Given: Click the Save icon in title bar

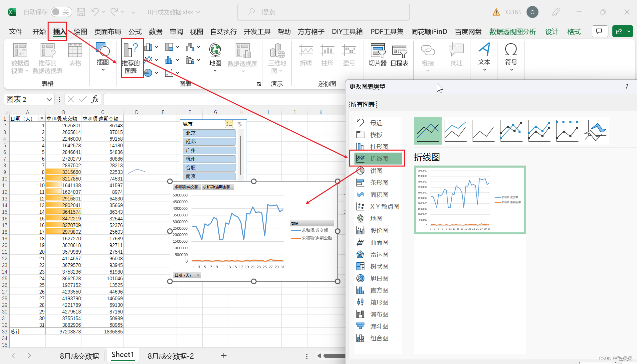Looking at the screenshot, I should click(x=81, y=12).
